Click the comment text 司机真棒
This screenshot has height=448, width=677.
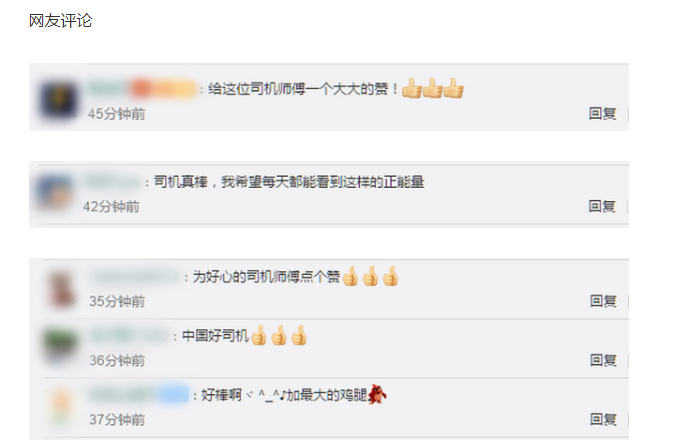181,182
